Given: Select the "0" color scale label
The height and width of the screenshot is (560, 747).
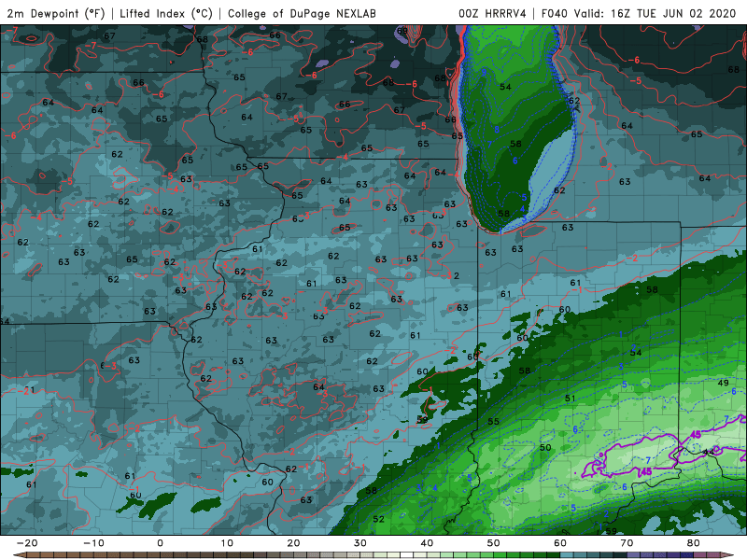Looking at the screenshot, I should (x=160, y=543).
